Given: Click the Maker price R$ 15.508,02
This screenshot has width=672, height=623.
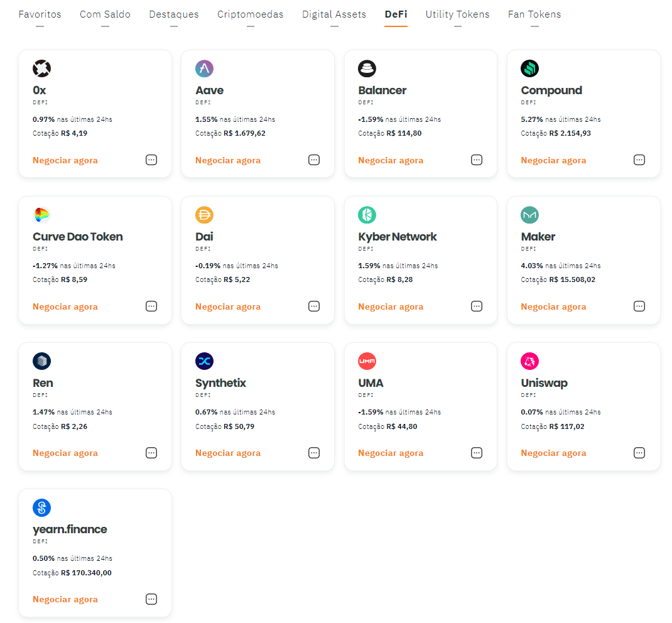Looking at the screenshot, I should click(572, 280).
